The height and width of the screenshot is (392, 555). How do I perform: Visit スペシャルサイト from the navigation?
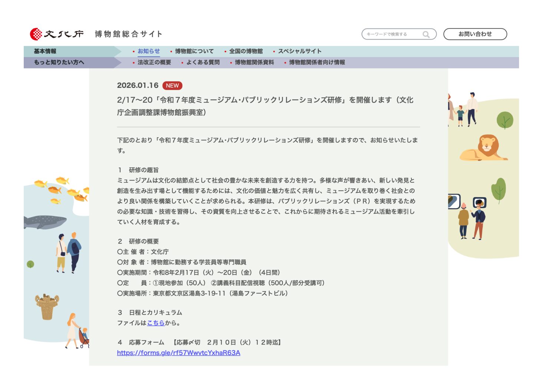300,52
